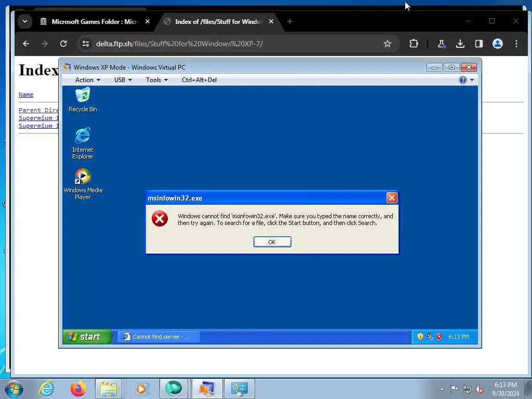Viewport: 532px width, 399px height.
Task: Open the browser three-dot menu
Action: (x=516, y=44)
